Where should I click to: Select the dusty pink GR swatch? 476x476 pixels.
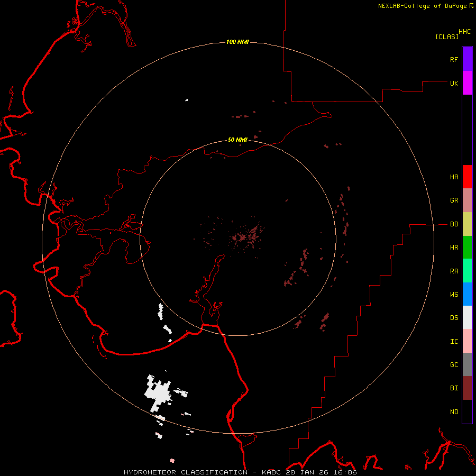[x=467, y=200]
